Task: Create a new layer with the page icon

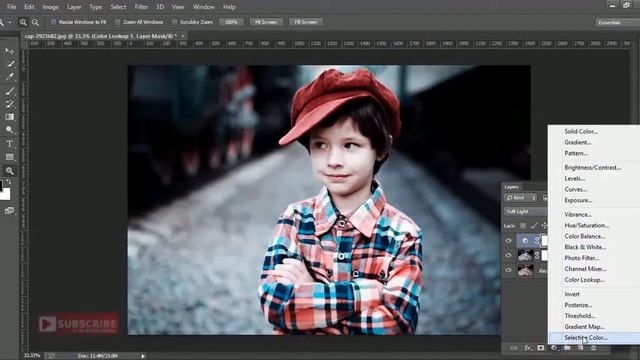Action: 580,348
